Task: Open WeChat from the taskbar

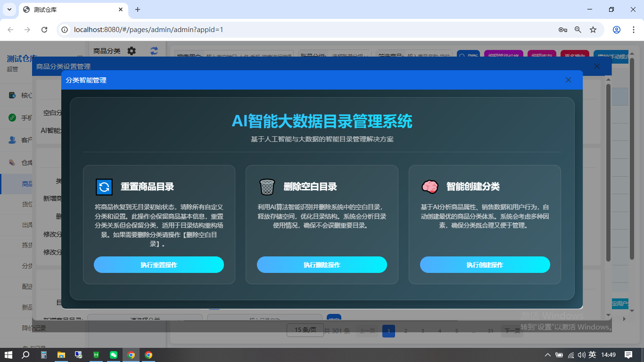Action: click(x=113, y=355)
